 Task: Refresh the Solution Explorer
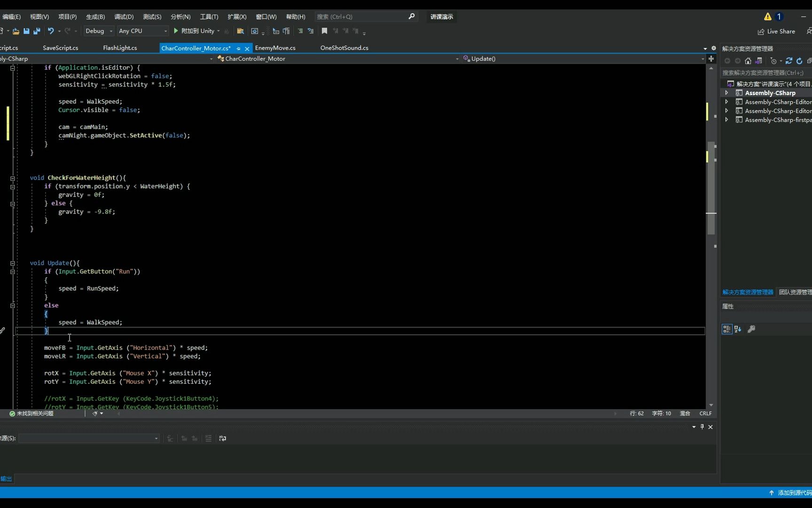coord(799,61)
